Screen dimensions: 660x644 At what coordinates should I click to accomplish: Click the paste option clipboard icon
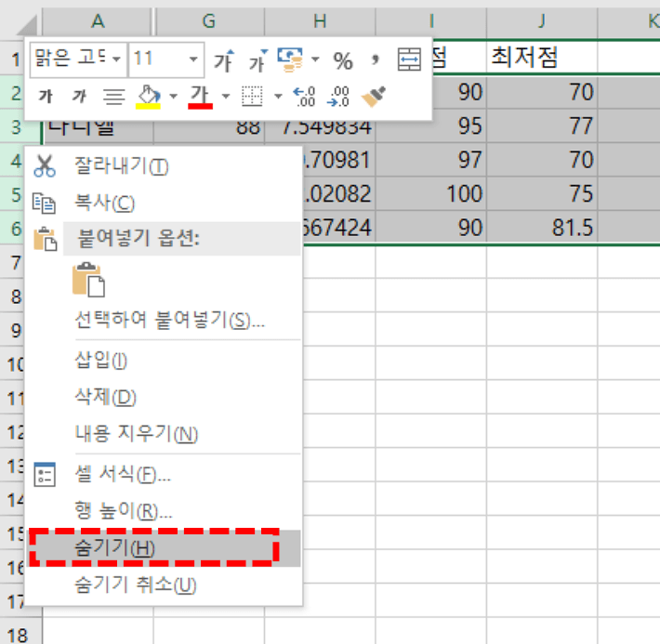[x=89, y=280]
